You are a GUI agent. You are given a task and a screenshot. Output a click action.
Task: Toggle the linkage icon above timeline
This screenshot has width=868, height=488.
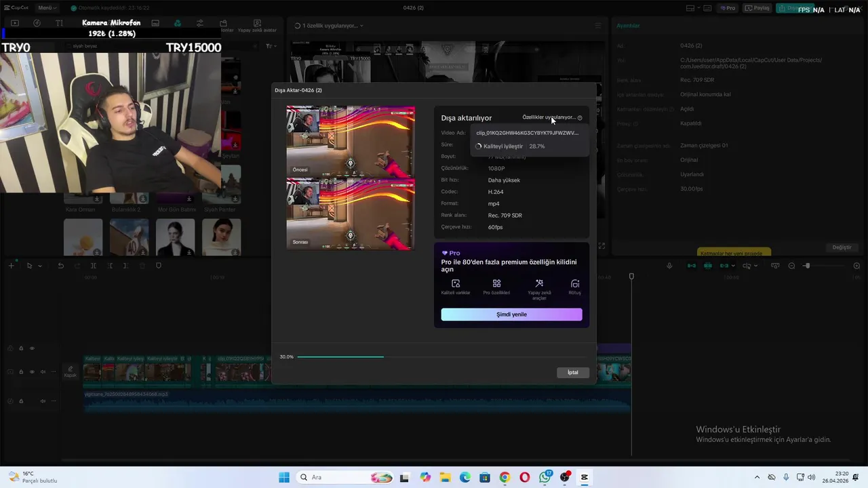pos(724,266)
